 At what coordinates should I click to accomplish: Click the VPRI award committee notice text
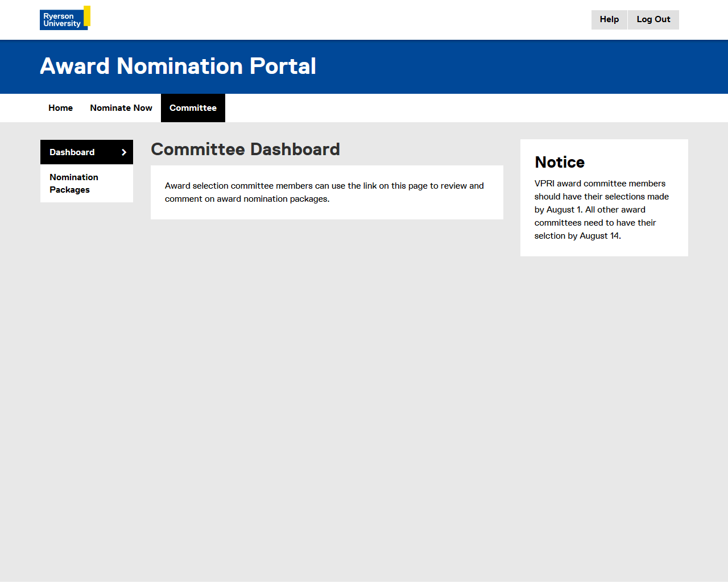[599, 184]
